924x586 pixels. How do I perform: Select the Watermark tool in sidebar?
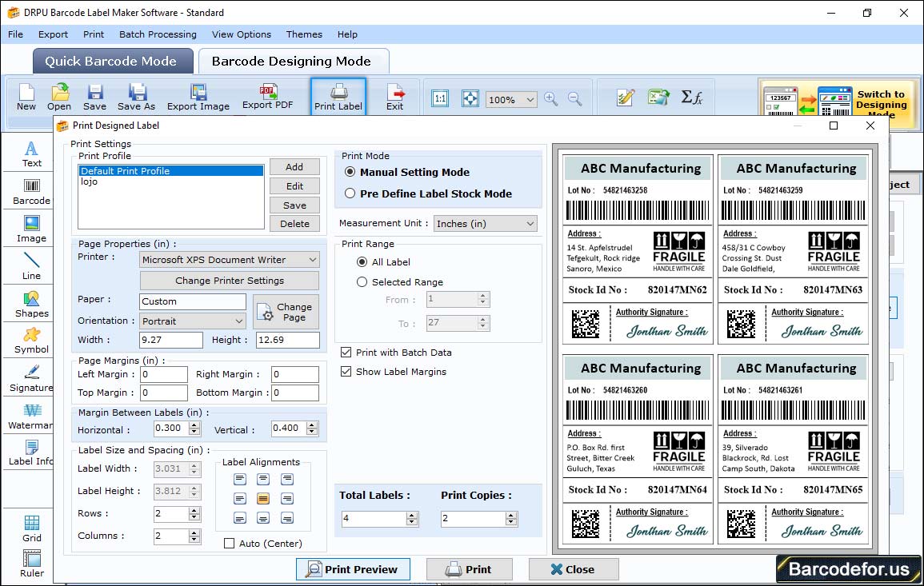[x=30, y=417]
